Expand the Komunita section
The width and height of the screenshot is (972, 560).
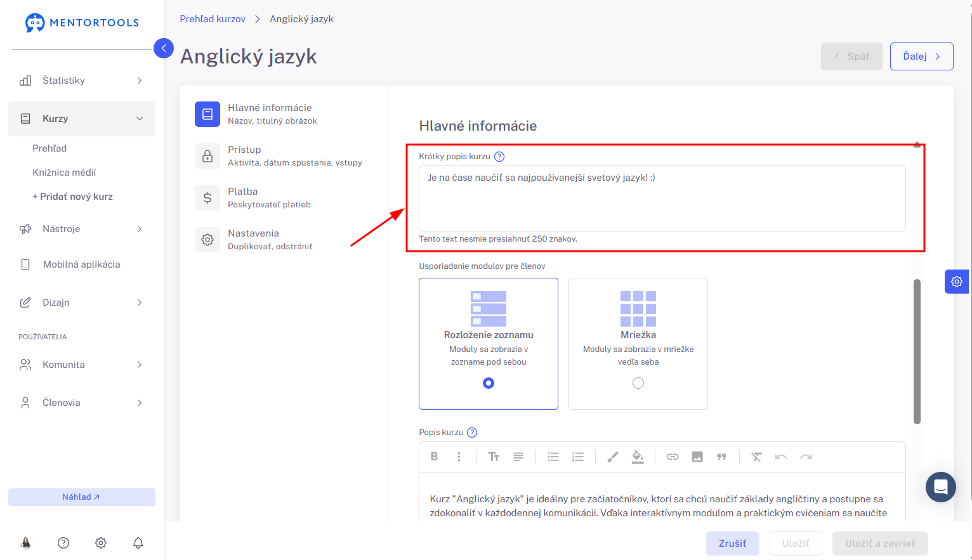click(82, 365)
